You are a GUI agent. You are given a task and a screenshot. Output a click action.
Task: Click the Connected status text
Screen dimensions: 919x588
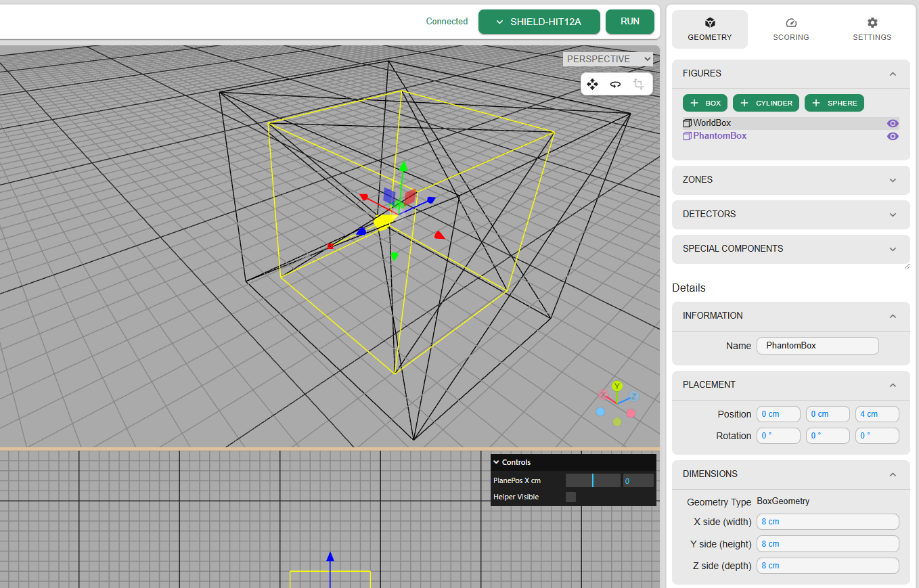(x=447, y=22)
